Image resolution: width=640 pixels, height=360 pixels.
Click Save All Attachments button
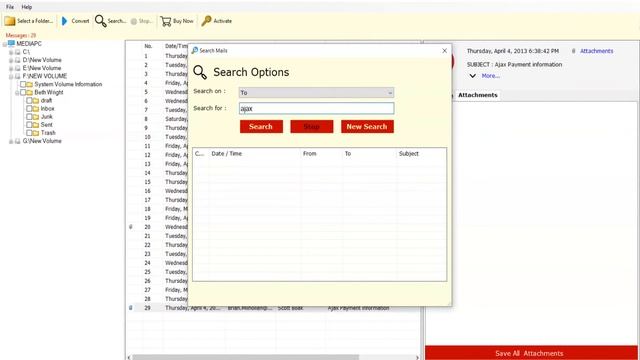pos(531,353)
